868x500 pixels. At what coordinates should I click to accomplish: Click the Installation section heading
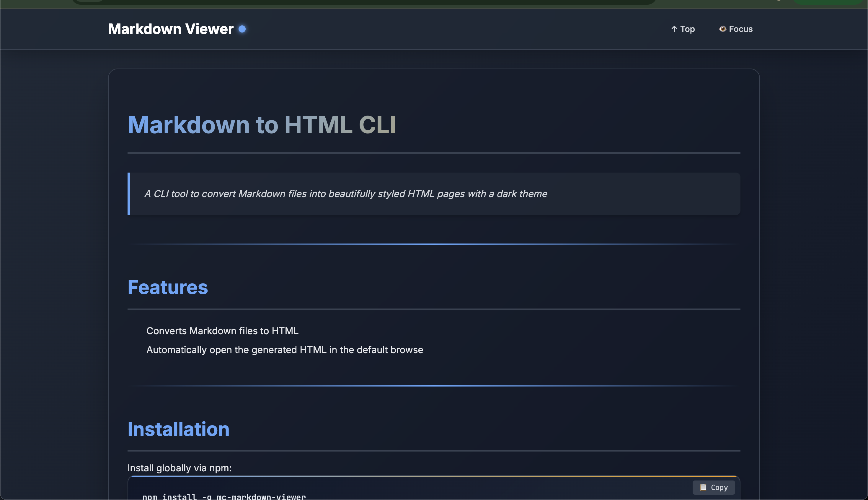coord(178,429)
